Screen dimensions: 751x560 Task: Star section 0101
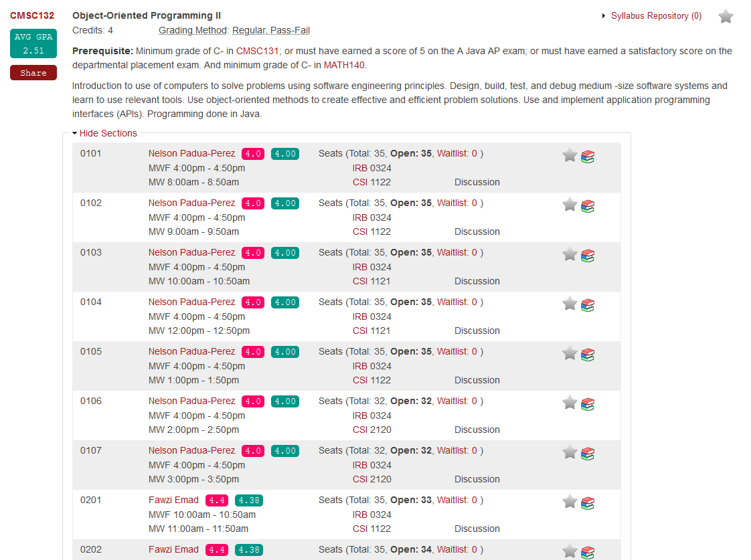[570, 155]
